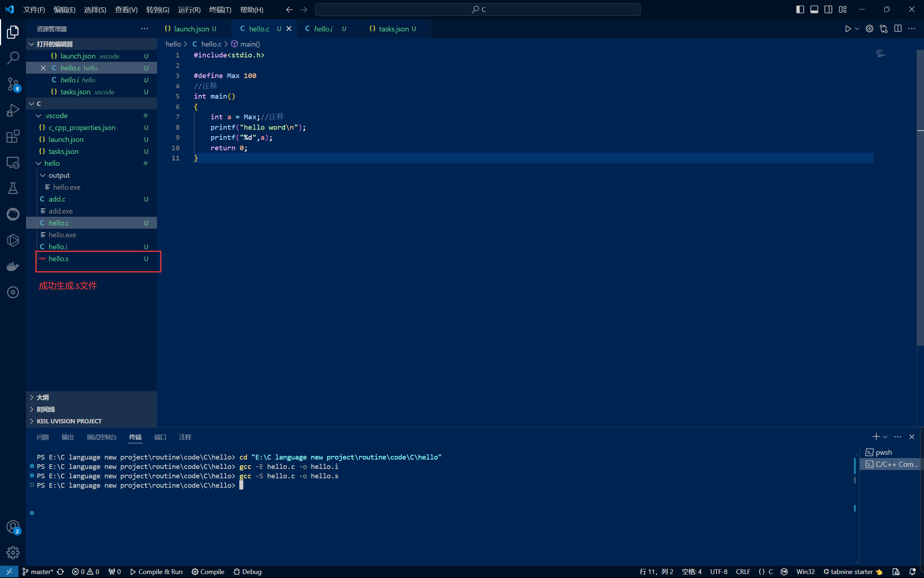This screenshot has width=924, height=578.
Task: Open the Testing flask view
Action: coord(13,188)
